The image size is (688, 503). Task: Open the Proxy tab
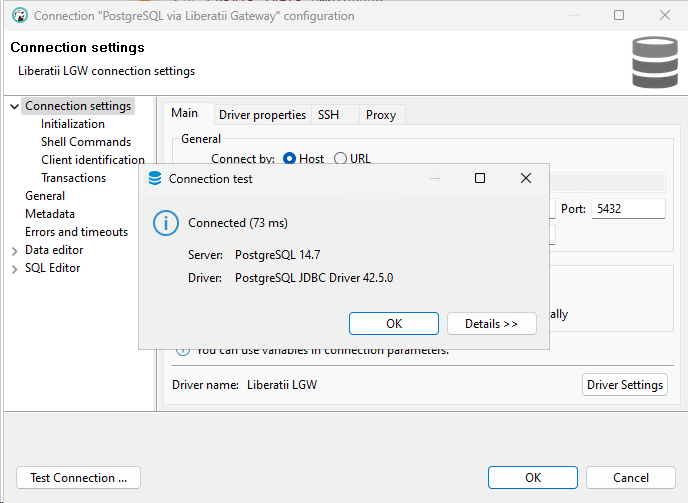381,115
